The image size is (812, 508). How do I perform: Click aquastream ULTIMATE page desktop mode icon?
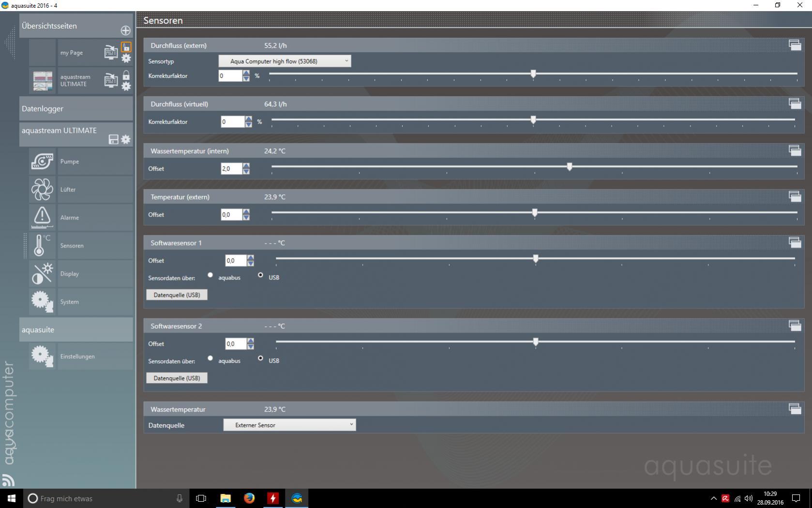point(111,80)
